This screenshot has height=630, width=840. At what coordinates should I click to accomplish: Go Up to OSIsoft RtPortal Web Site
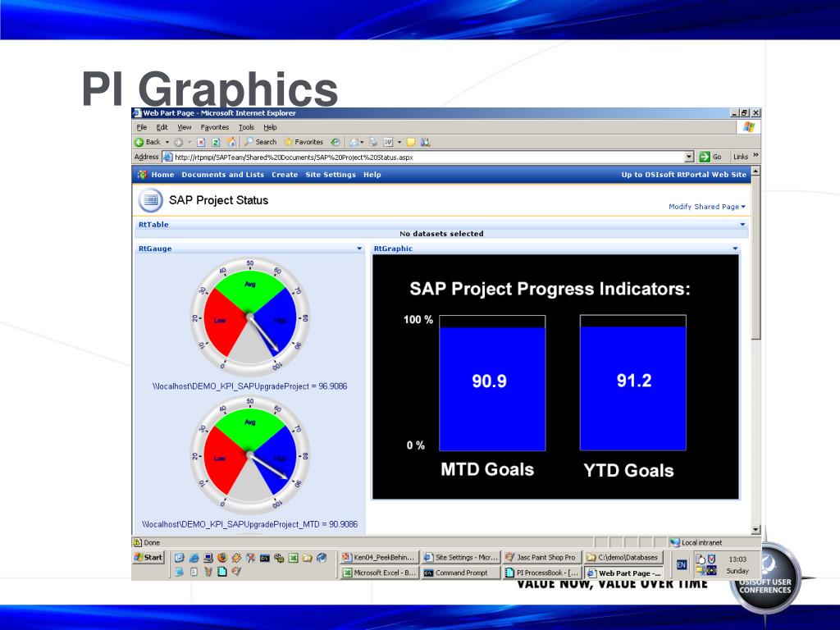pos(683,175)
